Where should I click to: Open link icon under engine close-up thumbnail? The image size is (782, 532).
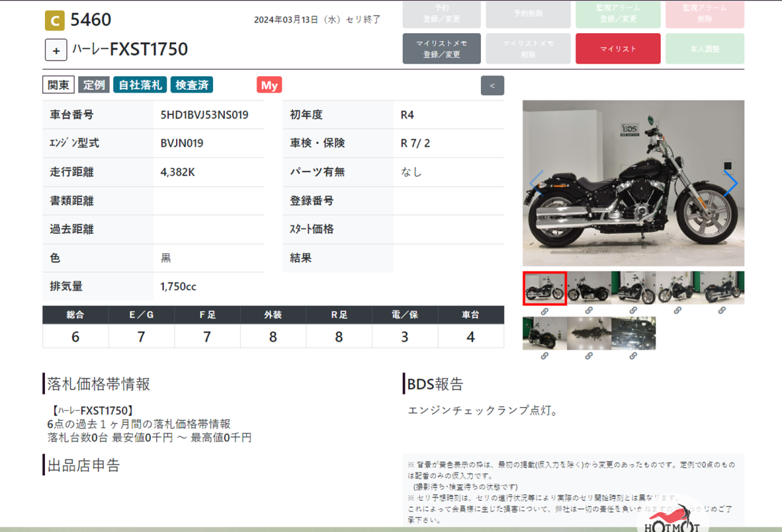pyautogui.click(x=633, y=356)
